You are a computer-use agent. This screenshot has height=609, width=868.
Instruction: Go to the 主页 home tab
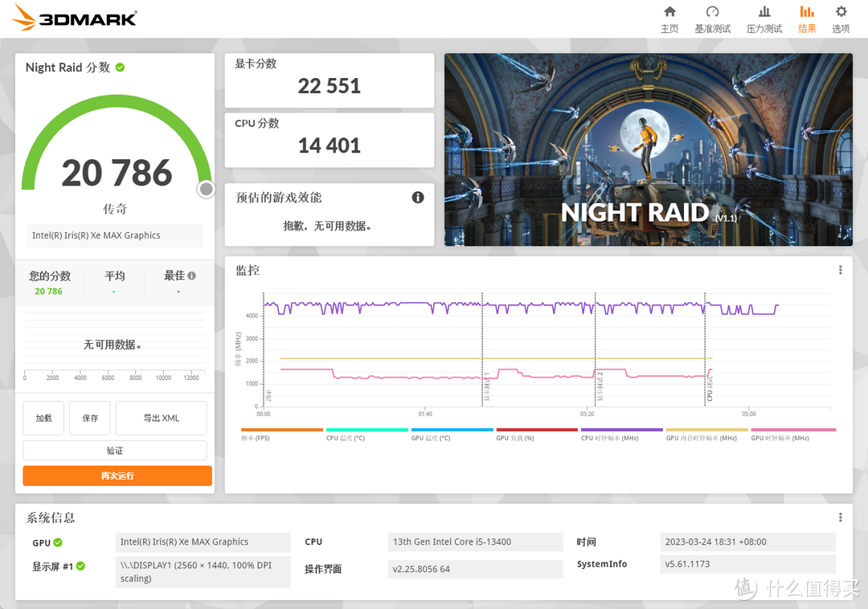coord(669,19)
